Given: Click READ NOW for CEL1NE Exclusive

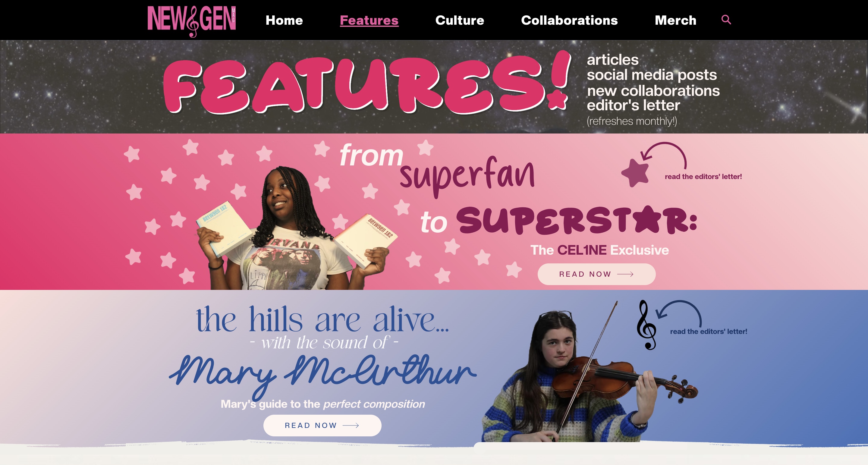Looking at the screenshot, I should [x=596, y=274].
